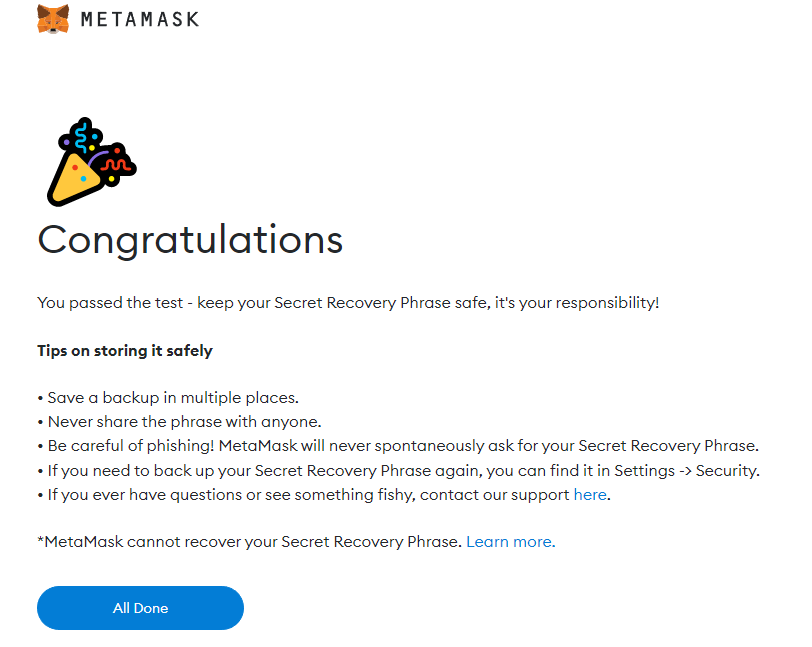Click 'it's your responsibility!' text
This screenshot has height=647, width=812.
coord(577,303)
